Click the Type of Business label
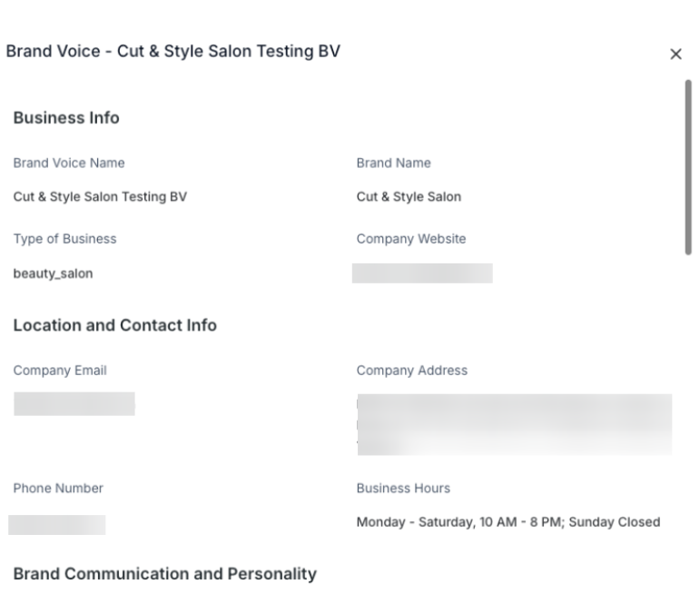Viewport: 700px width, 614px height. (x=64, y=239)
